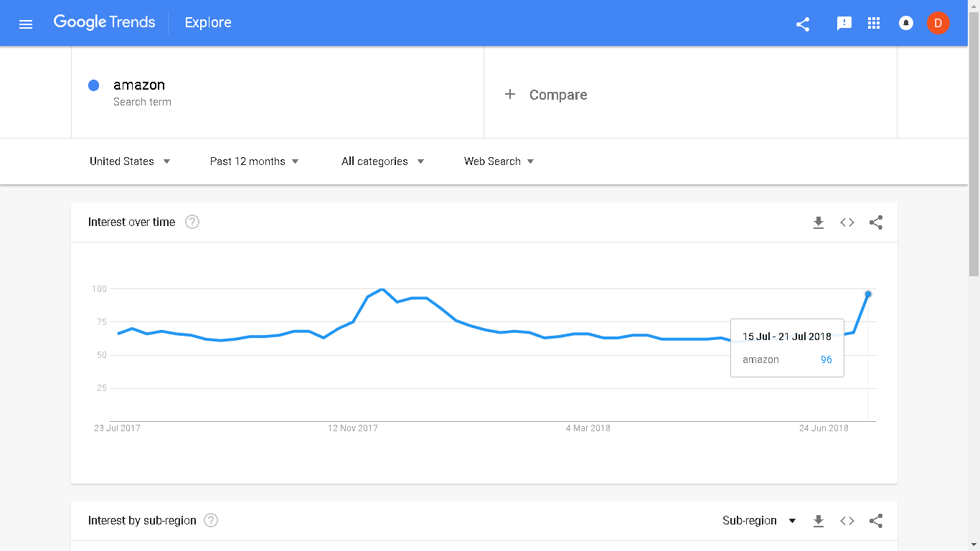Switch the Sub-region view dropdown
The width and height of the screenshot is (980, 551).
(759, 521)
